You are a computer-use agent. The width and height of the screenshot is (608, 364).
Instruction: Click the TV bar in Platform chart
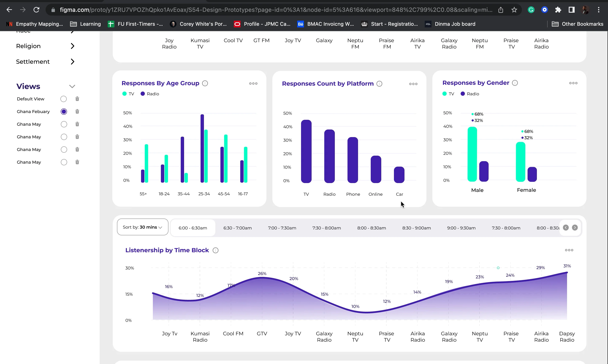pos(306,151)
